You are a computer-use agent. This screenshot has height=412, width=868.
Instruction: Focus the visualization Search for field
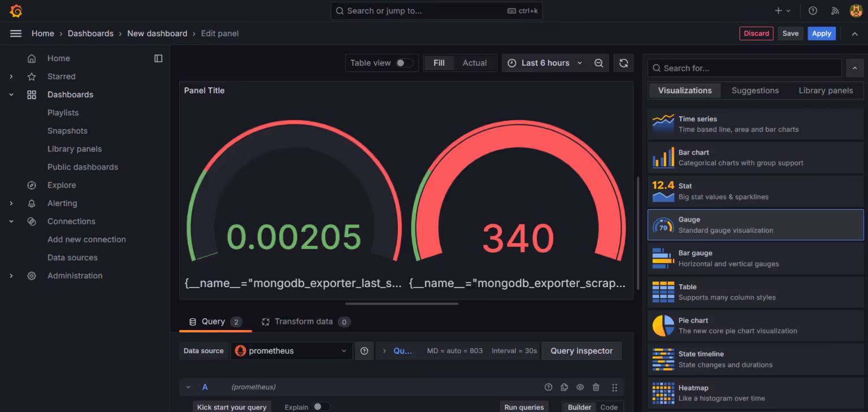pyautogui.click(x=745, y=68)
